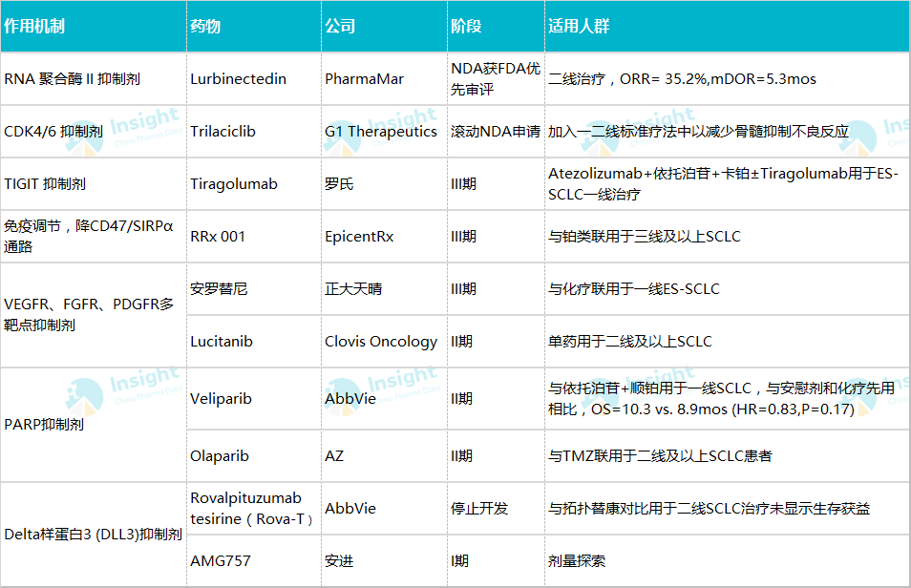This screenshot has width=911, height=588.
Task: Select the Trilaciclib drug cell
Action: point(254,132)
